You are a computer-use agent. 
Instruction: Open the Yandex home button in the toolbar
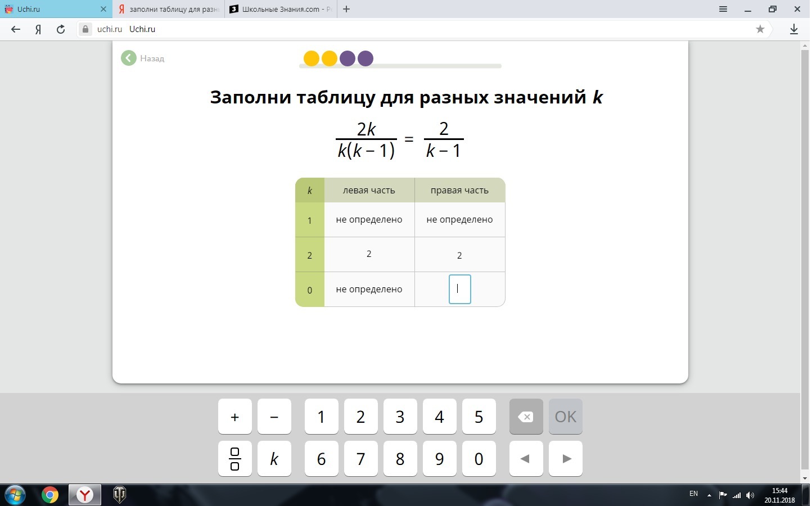pyautogui.click(x=38, y=29)
